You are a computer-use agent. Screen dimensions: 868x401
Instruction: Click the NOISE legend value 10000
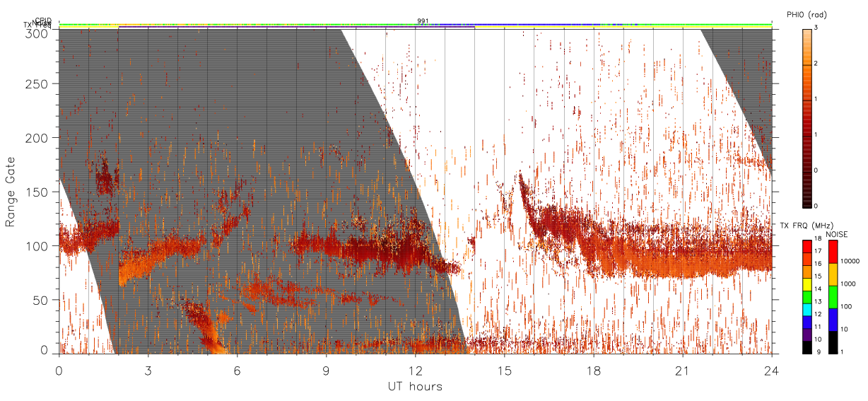click(x=850, y=262)
